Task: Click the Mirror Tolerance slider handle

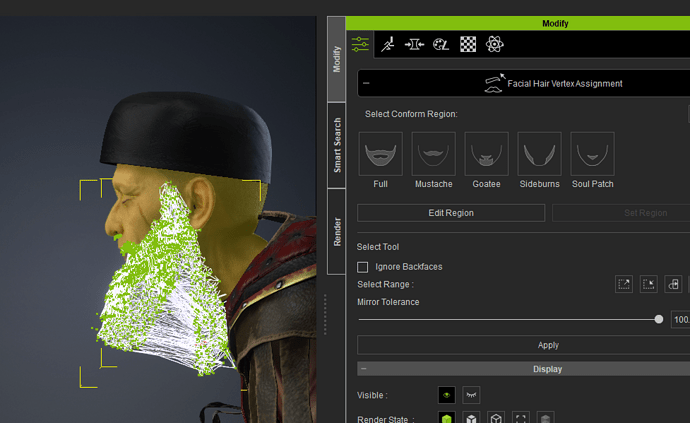Action: tap(659, 320)
